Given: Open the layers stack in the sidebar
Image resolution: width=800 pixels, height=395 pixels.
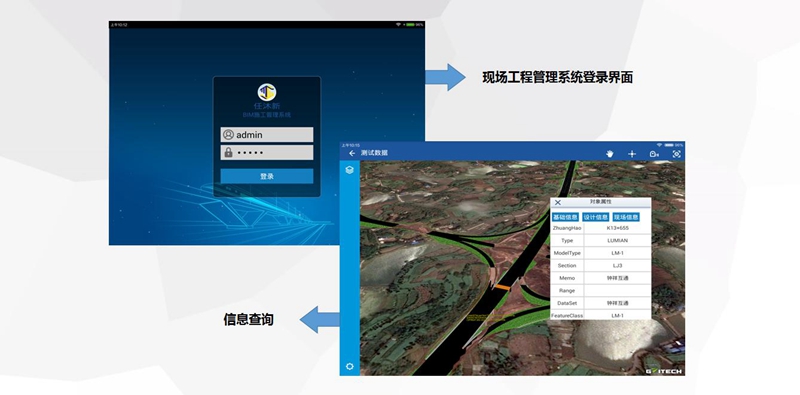Looking at the screenshot, I should (349, 170).
